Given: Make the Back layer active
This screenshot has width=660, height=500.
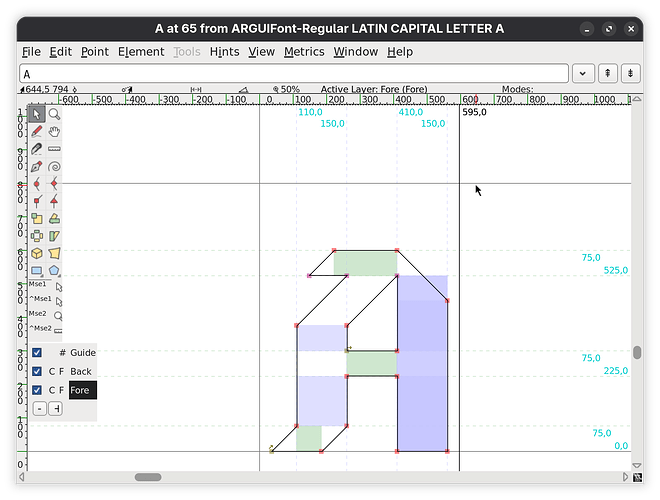Looking at the screenshot, I should [x=80, y=371].
